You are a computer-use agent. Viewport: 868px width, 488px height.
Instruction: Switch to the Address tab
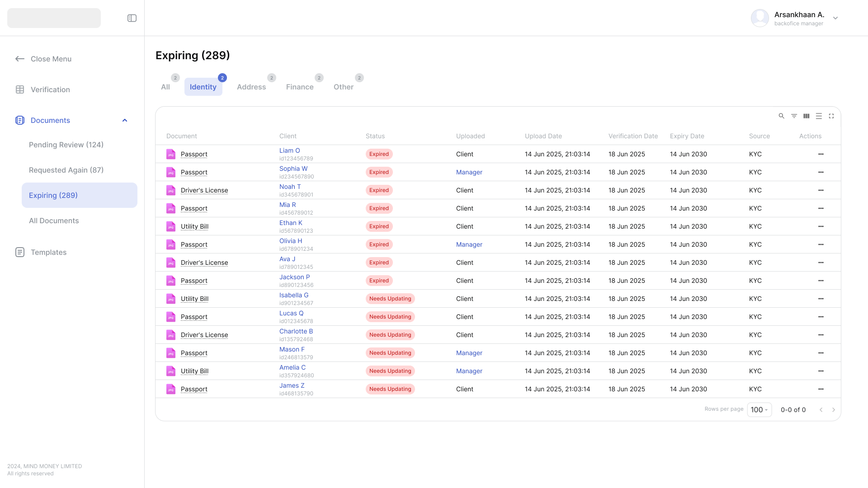[251, 87]
